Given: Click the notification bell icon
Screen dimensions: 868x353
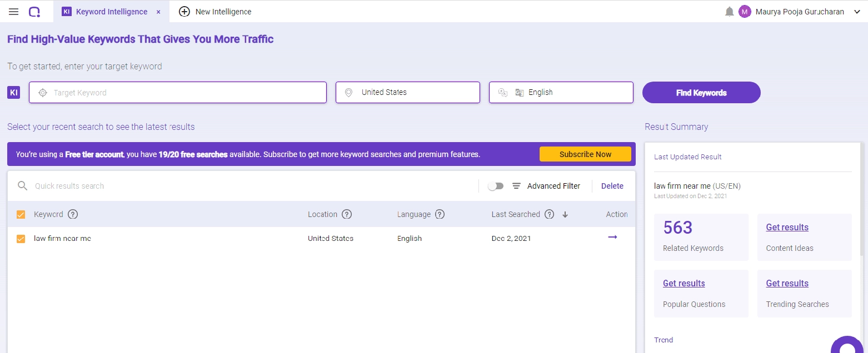Looking at the screenshot, I should (729, 11).
